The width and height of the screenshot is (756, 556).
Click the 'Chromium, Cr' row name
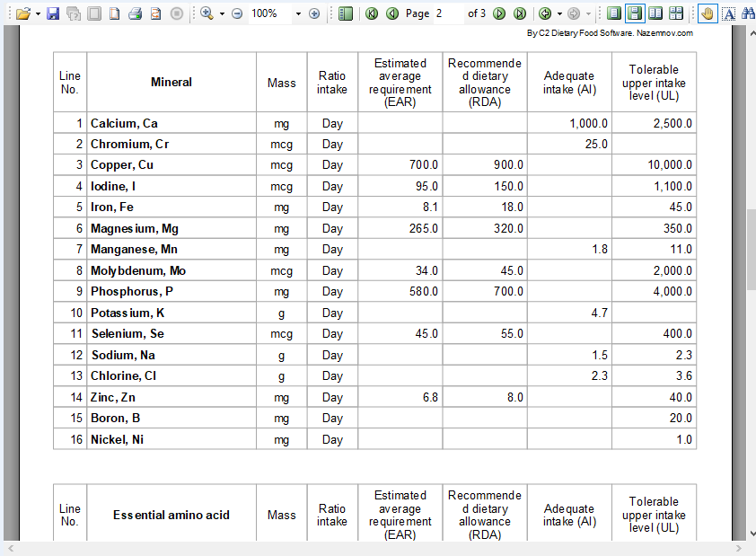pyautogui.click(x=129, y=145)
